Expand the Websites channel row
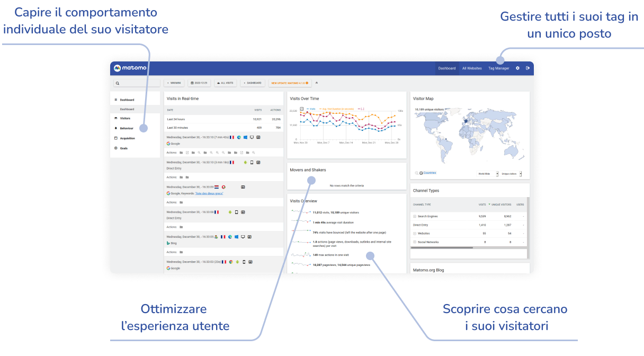The width and height of the screenshot is (644, 356). [415, 234]
